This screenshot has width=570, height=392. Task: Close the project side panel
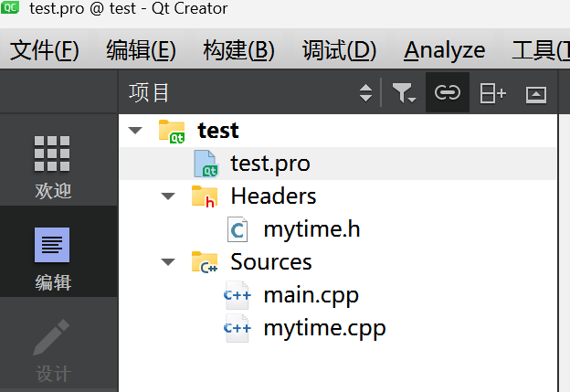coord(536,94)
